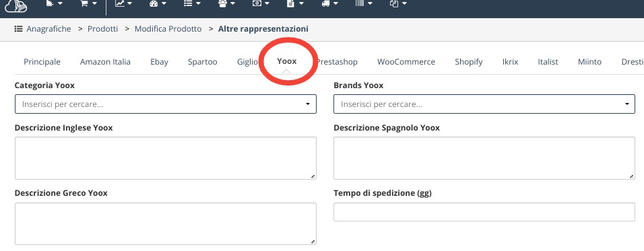The image size is (644, 251).
Task: Open the Miinto tab
Action: click(x=589, y=62)
